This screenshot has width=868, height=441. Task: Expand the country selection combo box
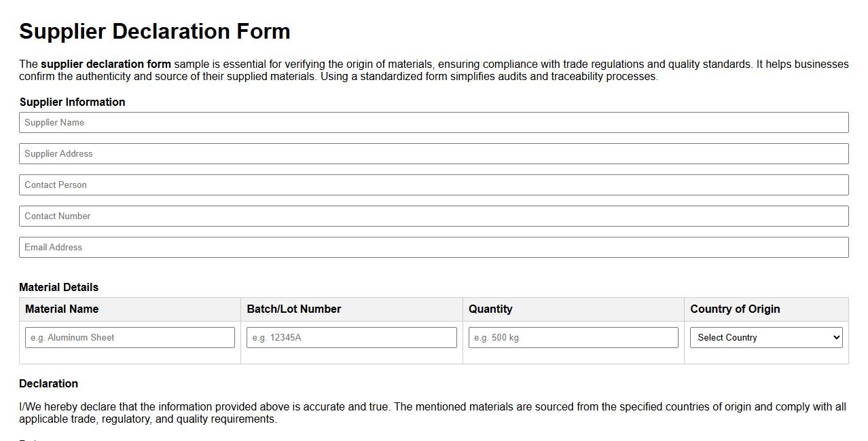pos(766,337)
